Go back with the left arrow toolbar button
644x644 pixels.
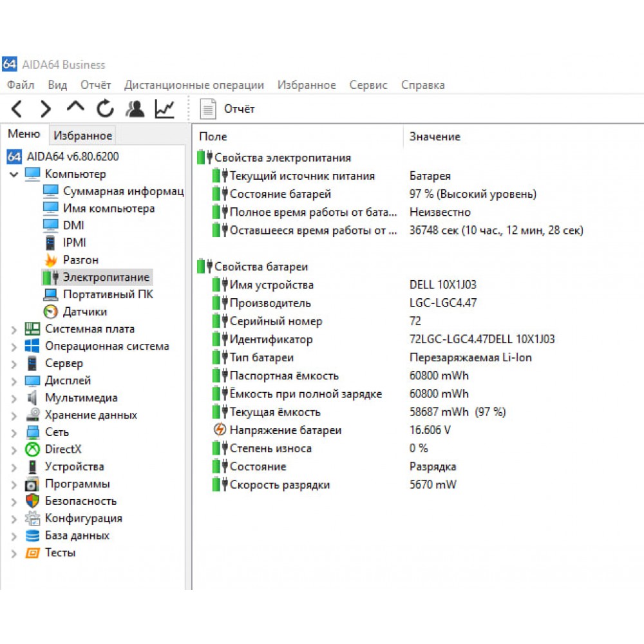click(x=17, y=109)
